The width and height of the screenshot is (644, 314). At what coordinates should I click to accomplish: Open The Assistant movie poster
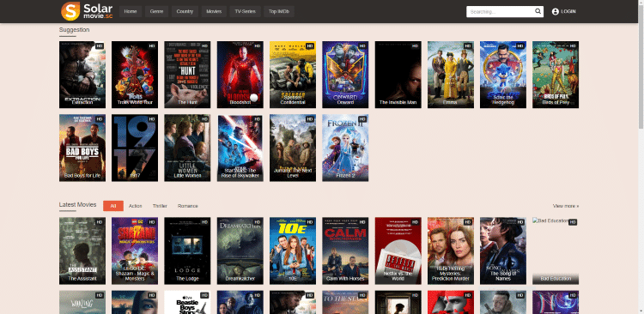pos(82,251)
